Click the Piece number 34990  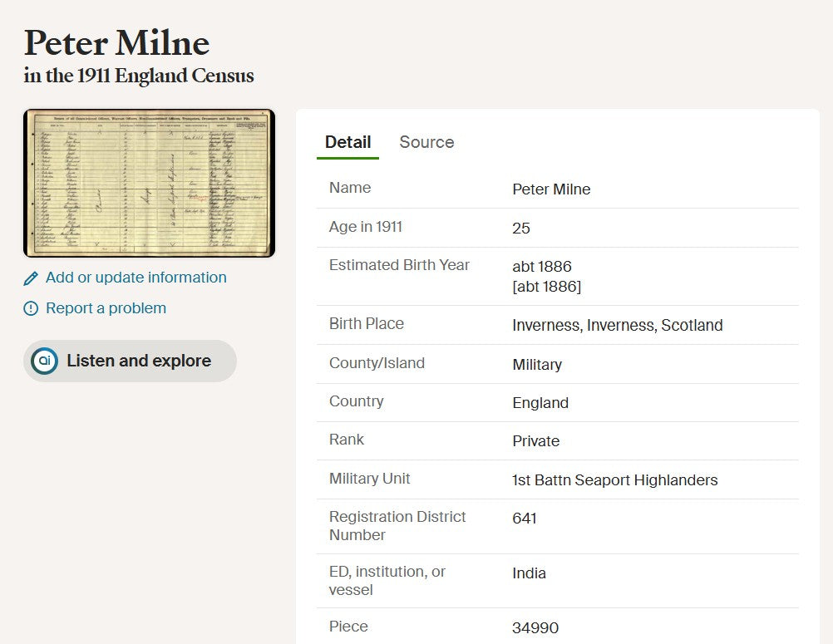[x=535, y=628]
